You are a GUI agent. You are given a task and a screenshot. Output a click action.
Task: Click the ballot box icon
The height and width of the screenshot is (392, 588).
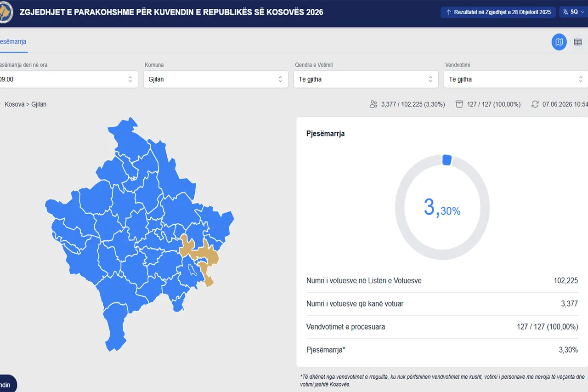[x=459, y=104]
